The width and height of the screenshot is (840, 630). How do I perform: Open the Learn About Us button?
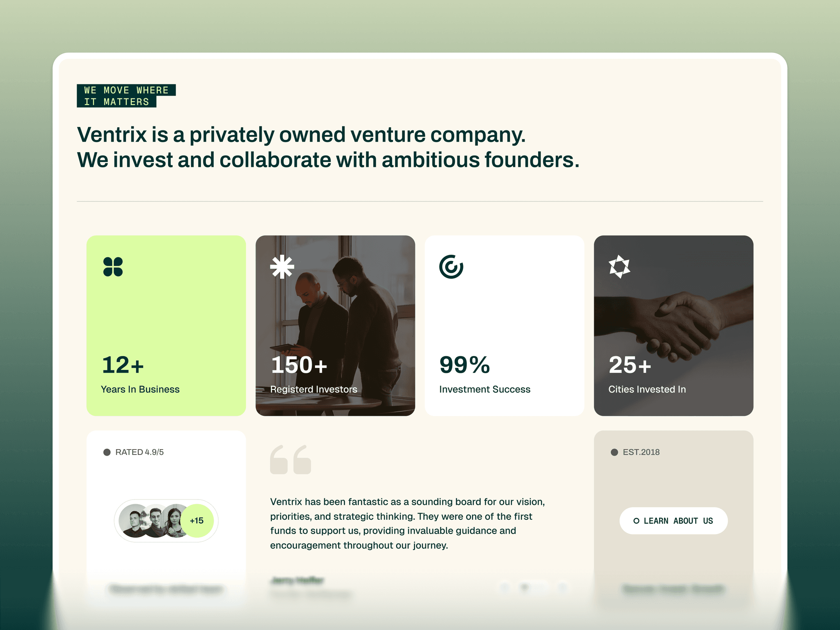click(x=673, y=521)
